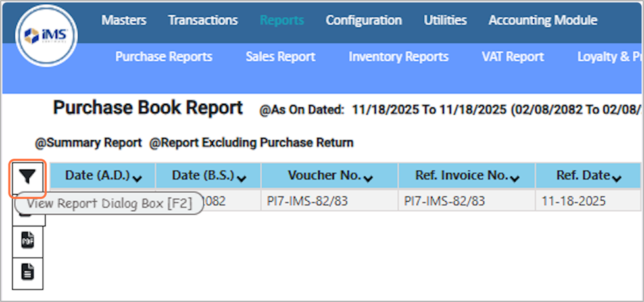Open the Masters menu
This screenshot has height=302, width=644.
pos(124,20)
